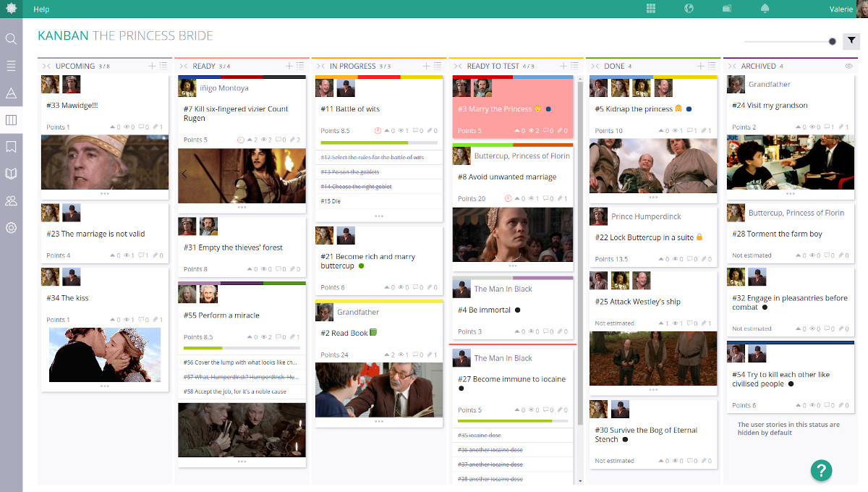Open story #4 Be immortal

tap(484, 310)
